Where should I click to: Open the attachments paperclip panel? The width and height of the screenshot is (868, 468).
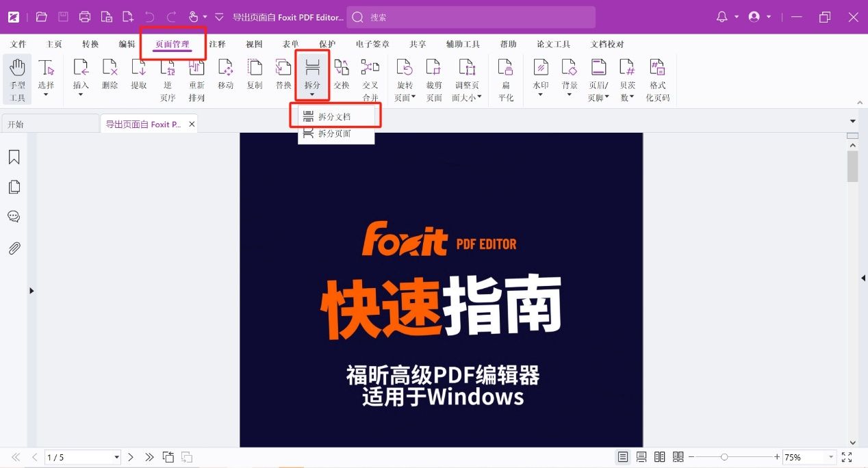click(14, 248)
